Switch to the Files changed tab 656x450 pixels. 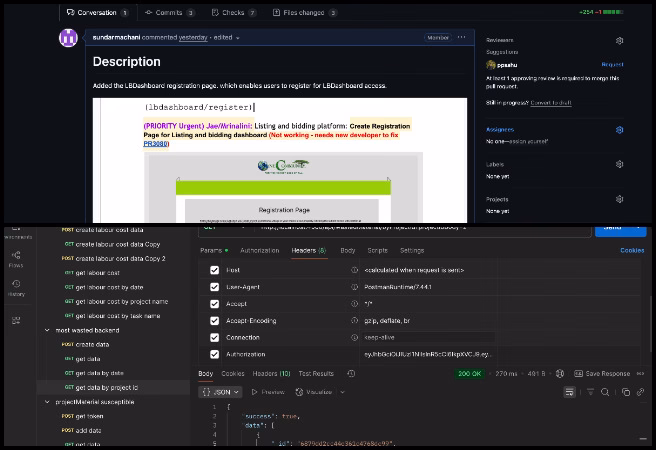305,13
